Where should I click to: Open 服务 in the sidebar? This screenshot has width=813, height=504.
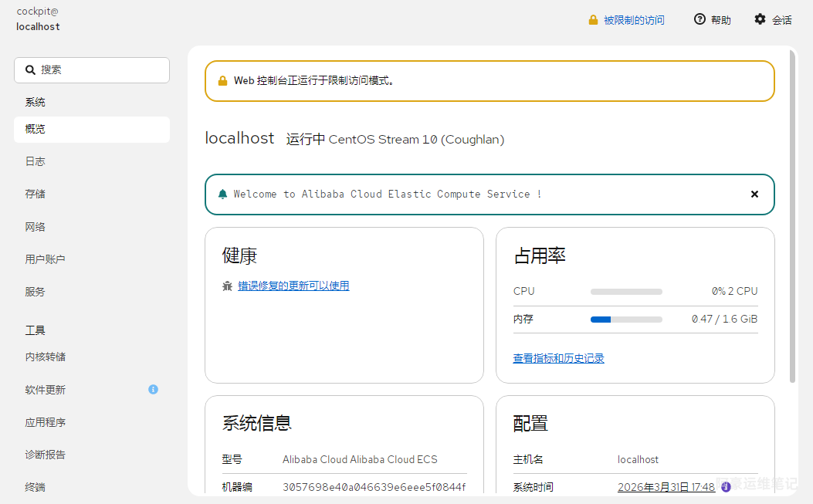[x=92, y=292]
